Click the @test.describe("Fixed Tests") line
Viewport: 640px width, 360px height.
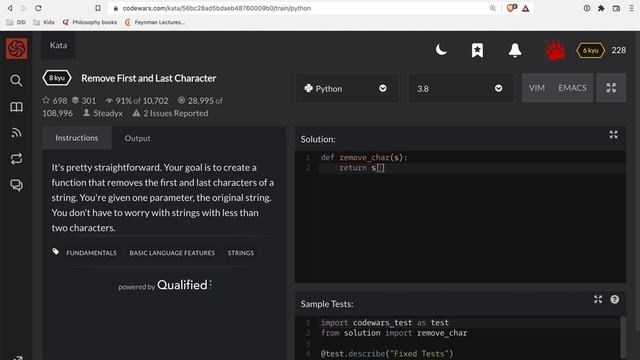click(x=387, y=354)
